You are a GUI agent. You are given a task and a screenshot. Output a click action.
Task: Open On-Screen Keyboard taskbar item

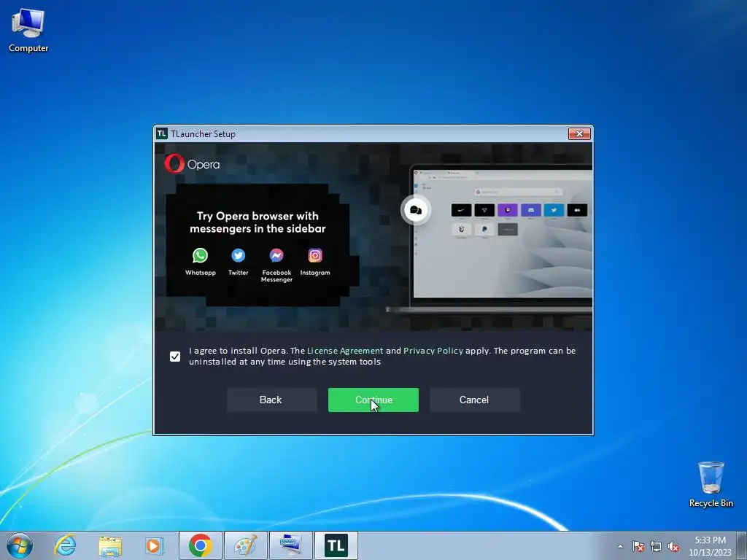pyautogui.click(x=290, y=545)
